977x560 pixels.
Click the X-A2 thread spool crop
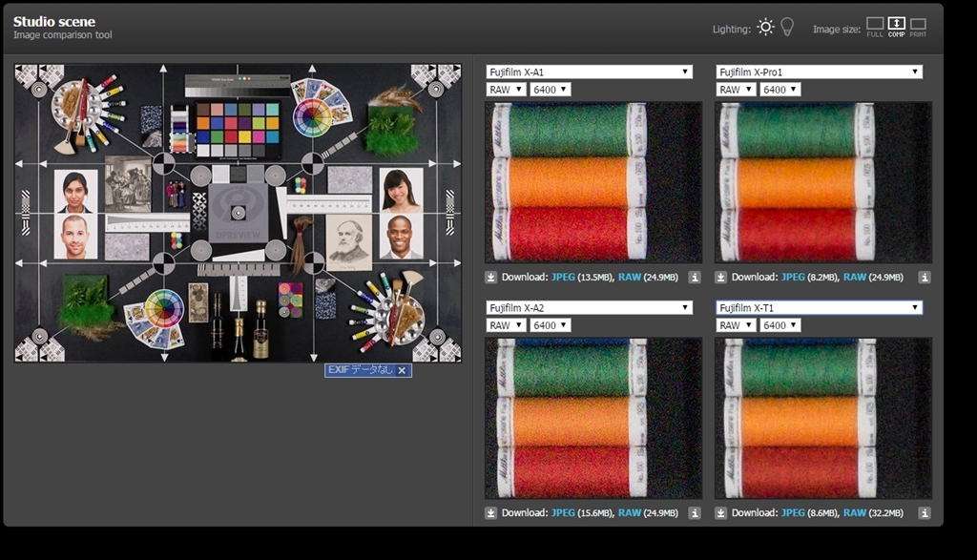593,418
